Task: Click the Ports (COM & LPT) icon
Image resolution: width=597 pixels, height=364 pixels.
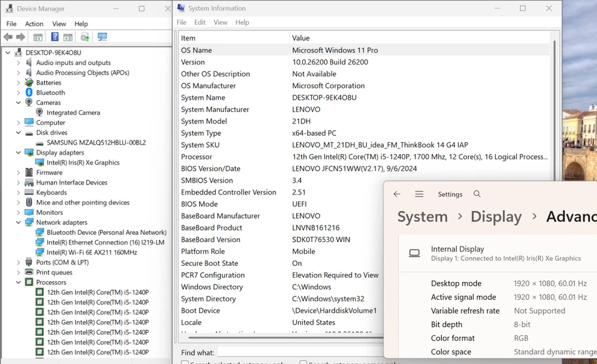Action: [29, 262]
